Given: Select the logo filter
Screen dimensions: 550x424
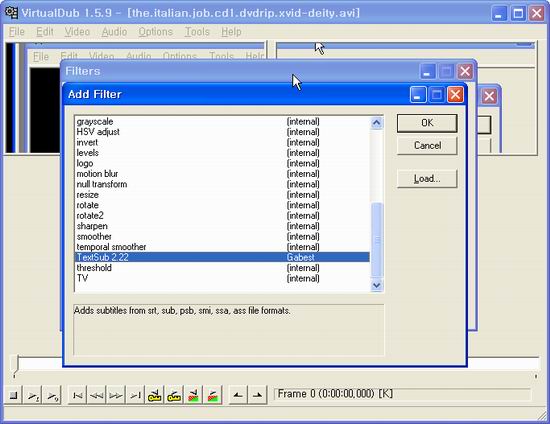Looking at the screenshot, I should pos(222,163).
